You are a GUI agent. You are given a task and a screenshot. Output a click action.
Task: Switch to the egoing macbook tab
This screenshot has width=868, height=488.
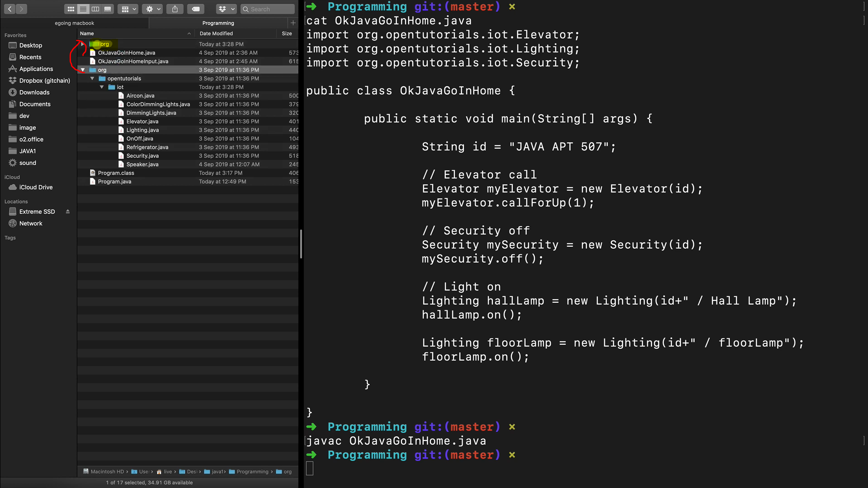(x=75, y=23)
